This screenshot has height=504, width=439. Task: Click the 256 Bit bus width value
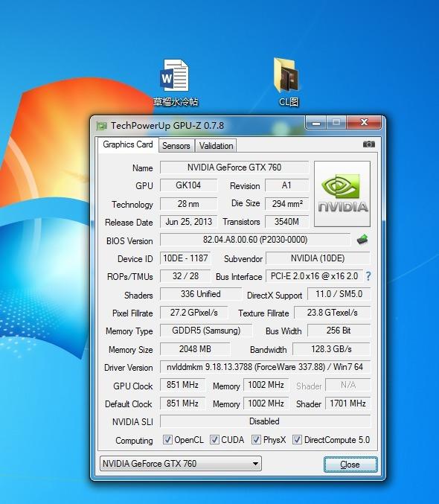(x=339, y=331)
